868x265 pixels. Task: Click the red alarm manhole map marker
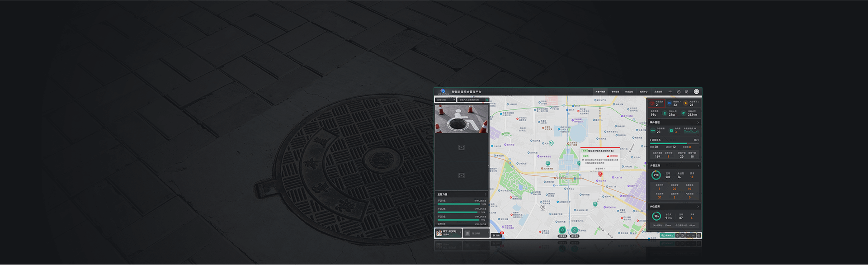pyautogui.click(x=600, y=174)
